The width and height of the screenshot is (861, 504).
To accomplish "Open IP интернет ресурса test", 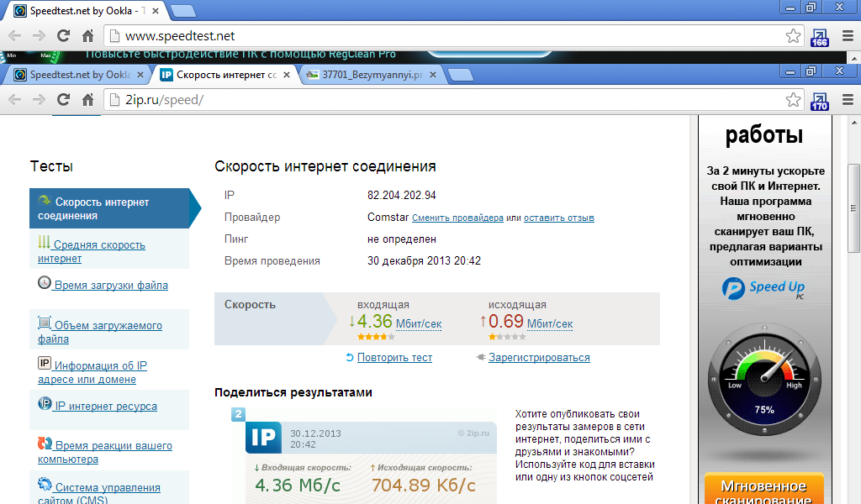I will [x=106, y=406].
